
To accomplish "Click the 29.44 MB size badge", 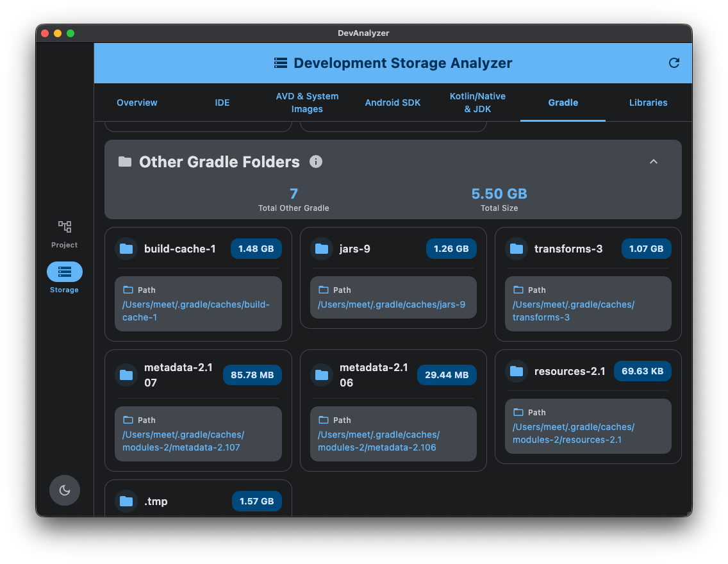I will point(447,375).
